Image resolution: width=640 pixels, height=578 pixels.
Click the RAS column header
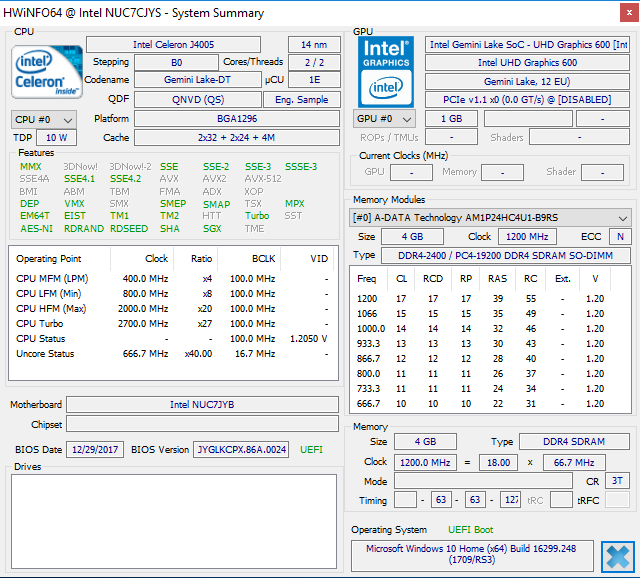[x=498, y=279]
